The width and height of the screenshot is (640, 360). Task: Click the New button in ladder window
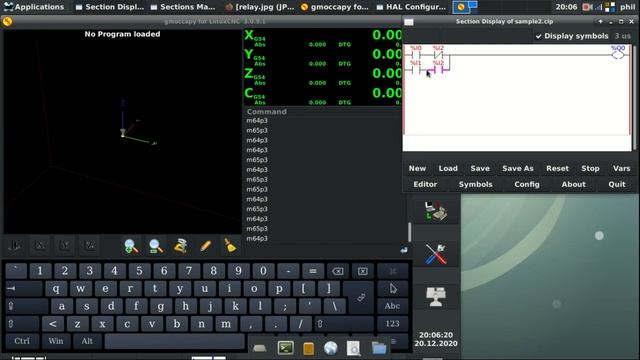417,168
